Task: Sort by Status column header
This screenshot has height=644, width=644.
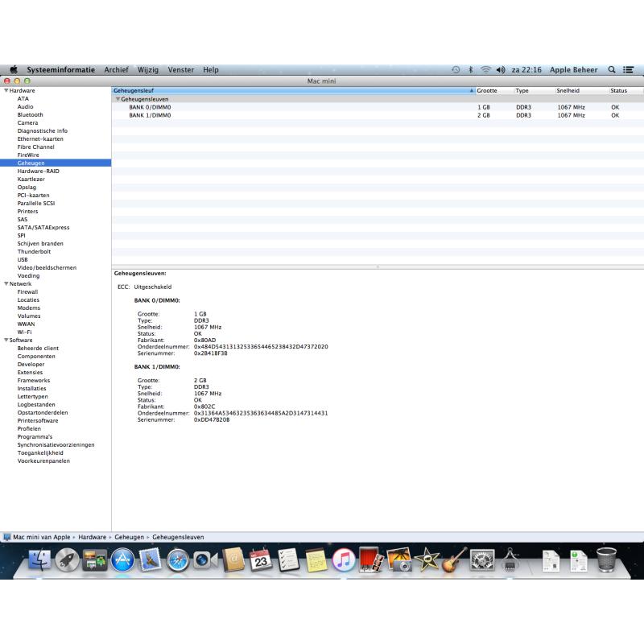Action: (625, 90)
